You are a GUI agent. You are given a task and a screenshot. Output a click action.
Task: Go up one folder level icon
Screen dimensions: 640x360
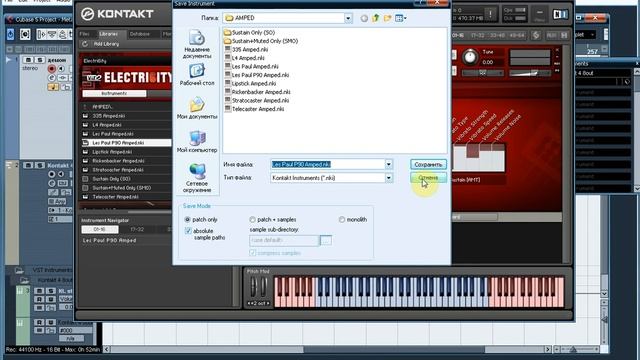click(376, 18)
